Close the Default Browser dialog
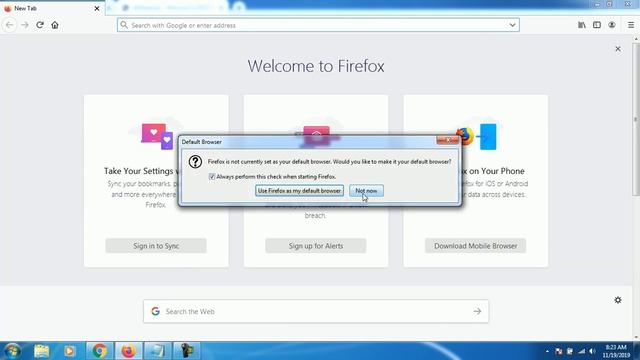The height and width of the screenshot is (360, 640). [x=447, y=140]
